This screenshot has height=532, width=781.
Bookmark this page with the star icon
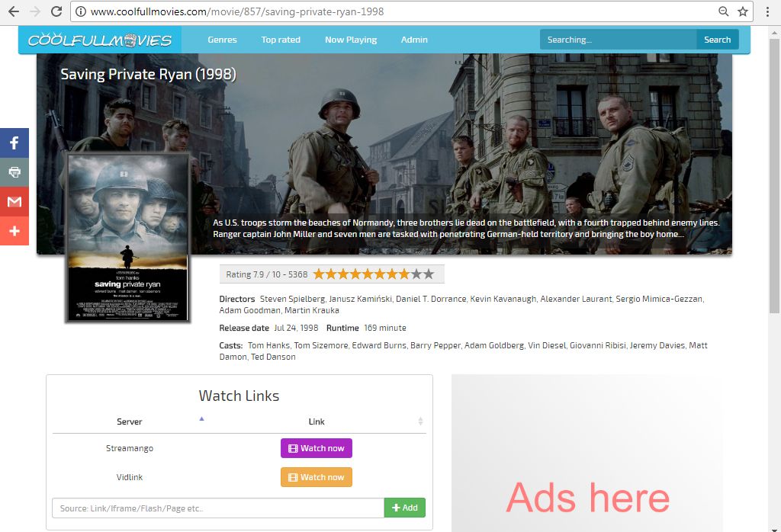pyautogui.click(x=743, y=11)
